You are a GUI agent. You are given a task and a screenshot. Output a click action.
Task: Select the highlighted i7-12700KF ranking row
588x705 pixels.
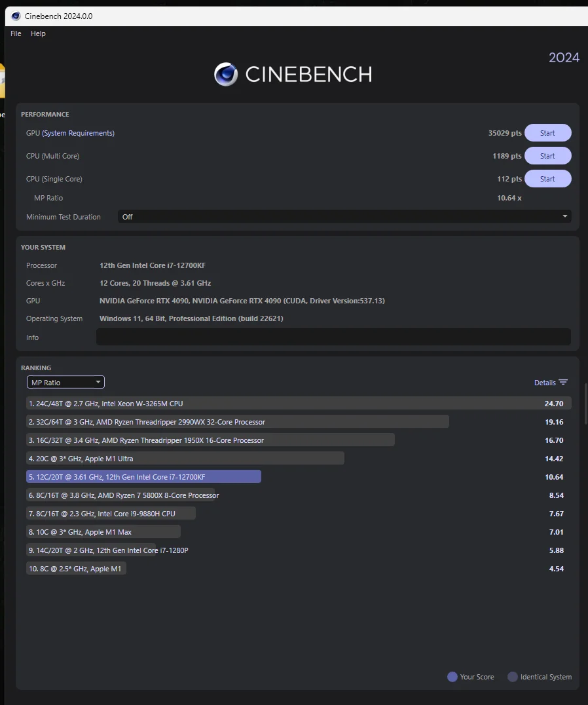(299, 477)
